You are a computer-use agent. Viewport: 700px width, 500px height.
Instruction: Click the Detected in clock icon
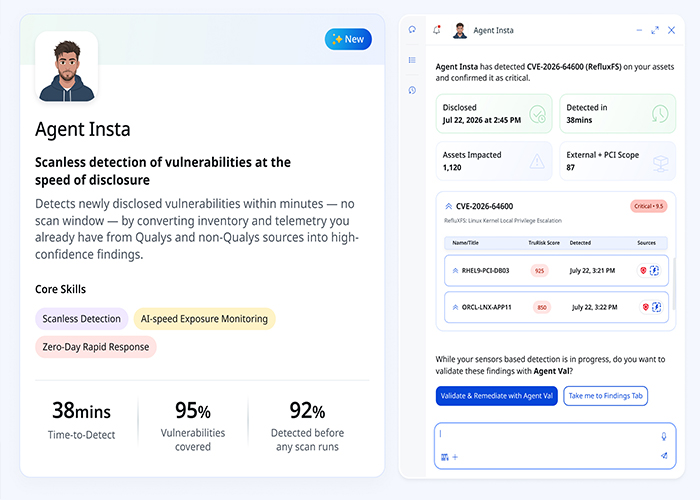(660, 114)
